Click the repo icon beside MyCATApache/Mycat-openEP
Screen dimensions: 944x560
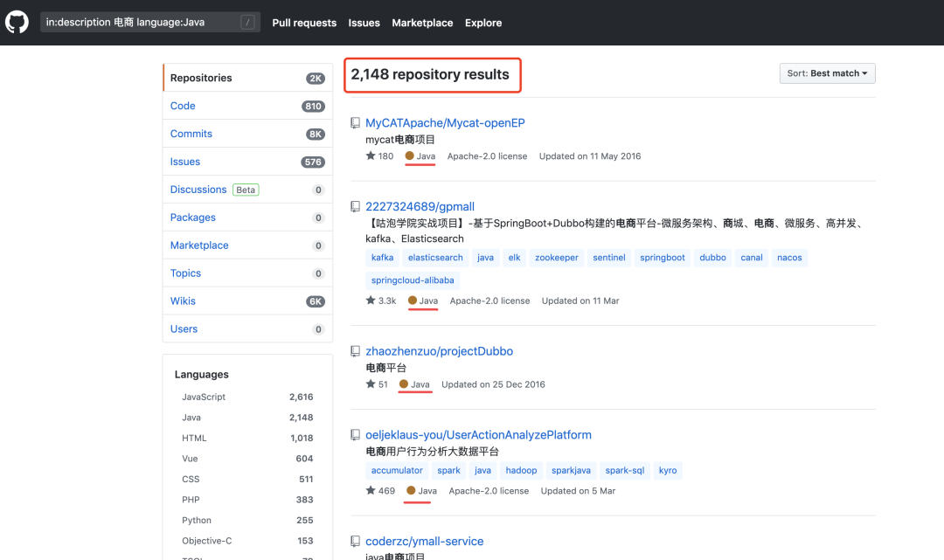(x=355, y=122)
